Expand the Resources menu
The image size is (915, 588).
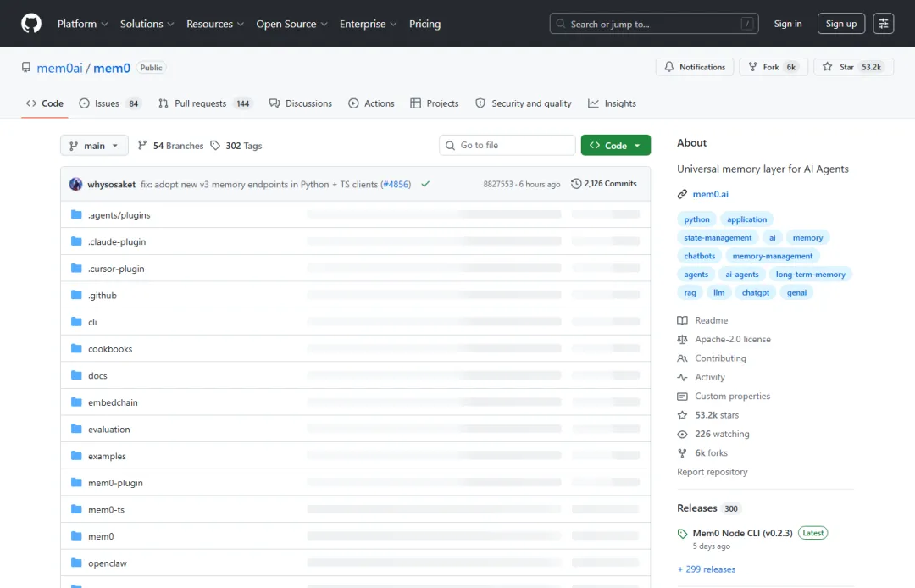point(214,24)
